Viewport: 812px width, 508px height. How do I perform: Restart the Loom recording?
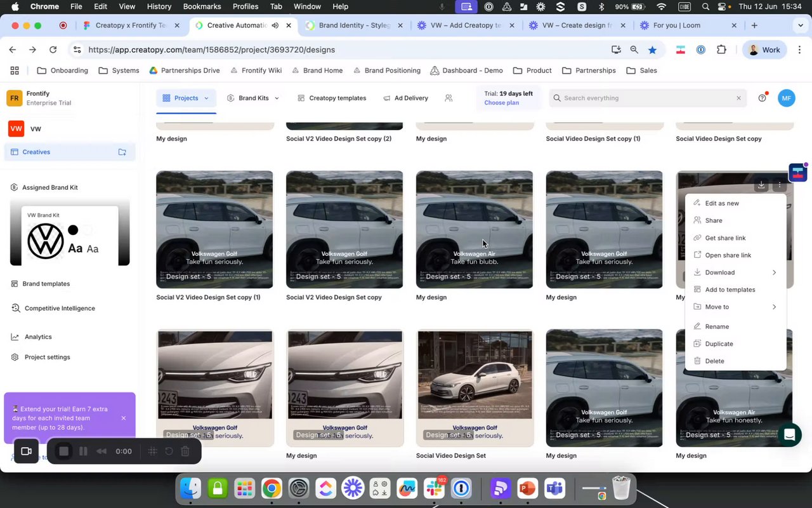(x=169, y=451)
